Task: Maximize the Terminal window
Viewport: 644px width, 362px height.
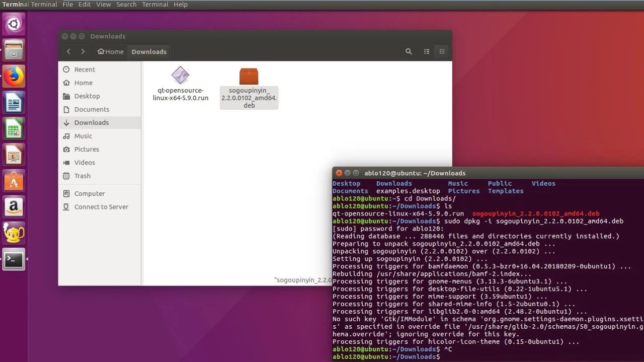Action: click(356, 173)
